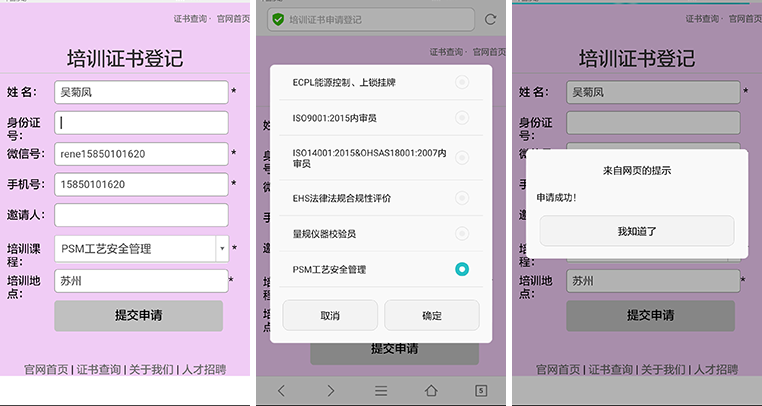
Task: Dismiss the success alert with 我知道了
Action: (x=637, y=231)
